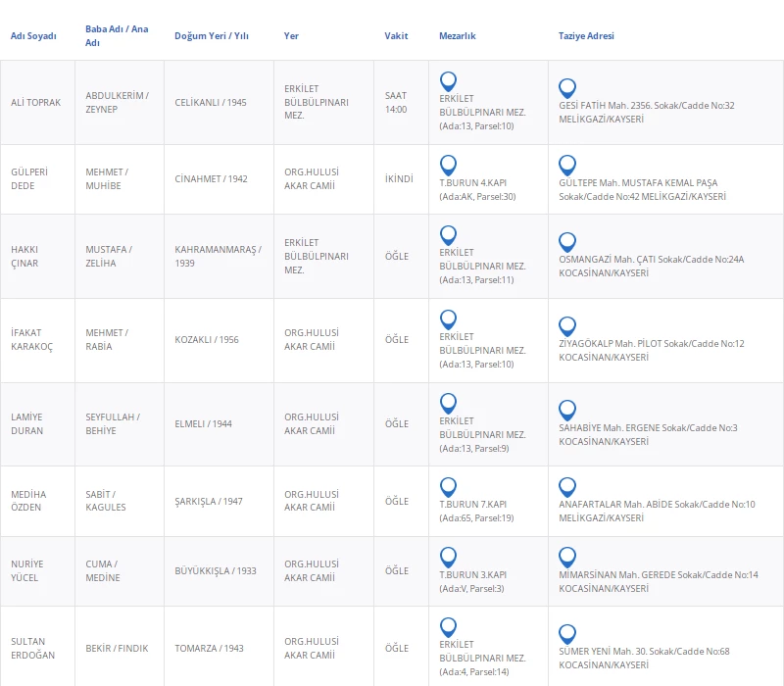Click cemetery map pin for Ali Toprak
The width and height of the screenshot is (784, 686).
(448, 82)
